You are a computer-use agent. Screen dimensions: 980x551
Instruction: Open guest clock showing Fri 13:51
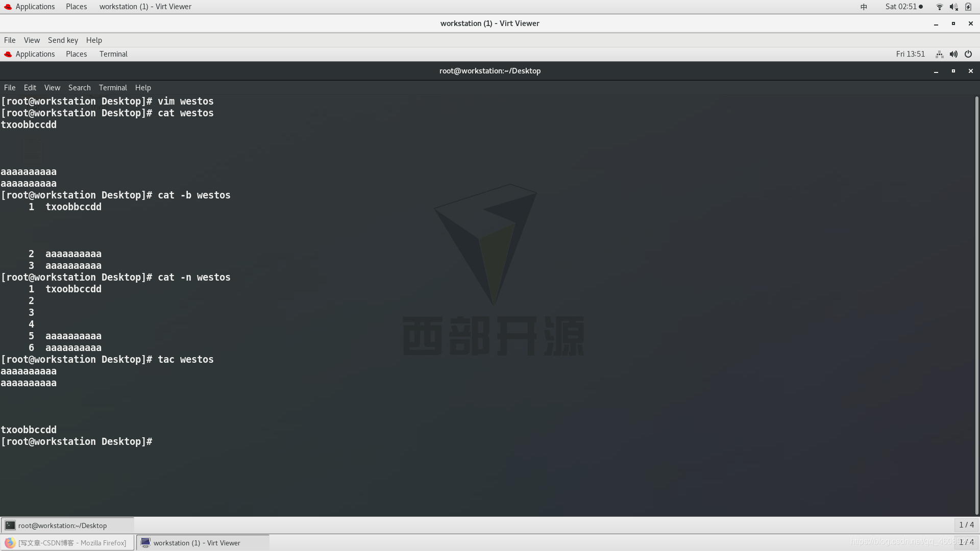tap(910, 54)
